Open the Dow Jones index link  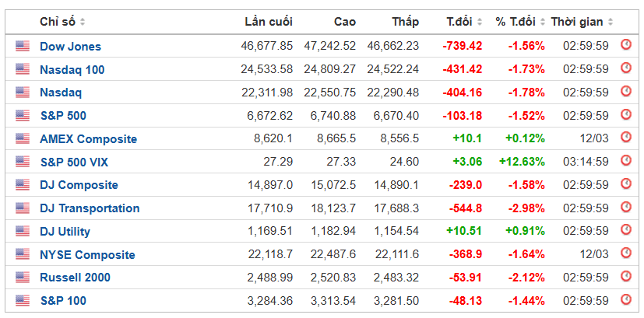tap(70, 47)
